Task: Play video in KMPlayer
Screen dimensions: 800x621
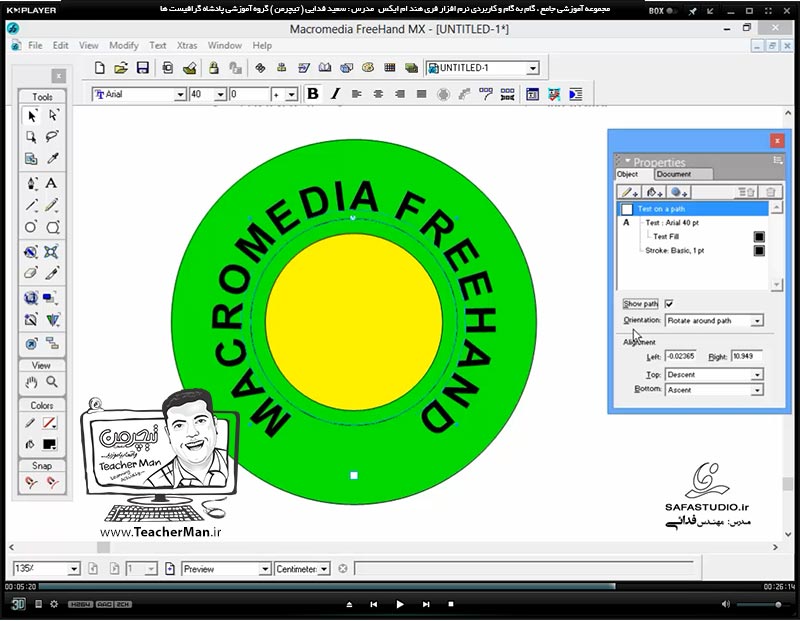Action: coord(399,604)
